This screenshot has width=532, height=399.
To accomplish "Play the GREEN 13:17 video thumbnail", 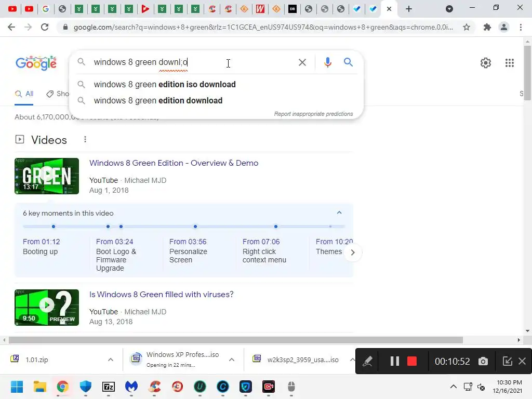I will pyautogui.click(x=47, y=176).
